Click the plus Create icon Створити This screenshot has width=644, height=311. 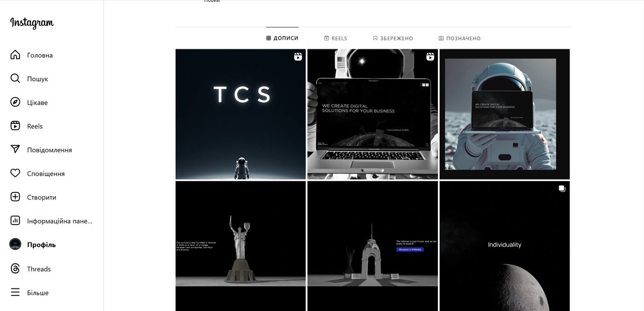tap(16, 197)
